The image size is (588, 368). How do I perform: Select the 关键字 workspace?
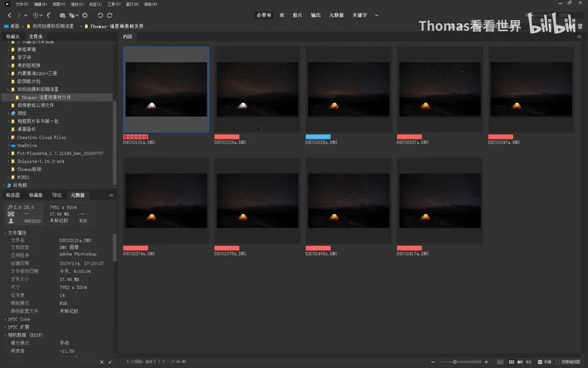pyautogui.click(x=360, y=15)
